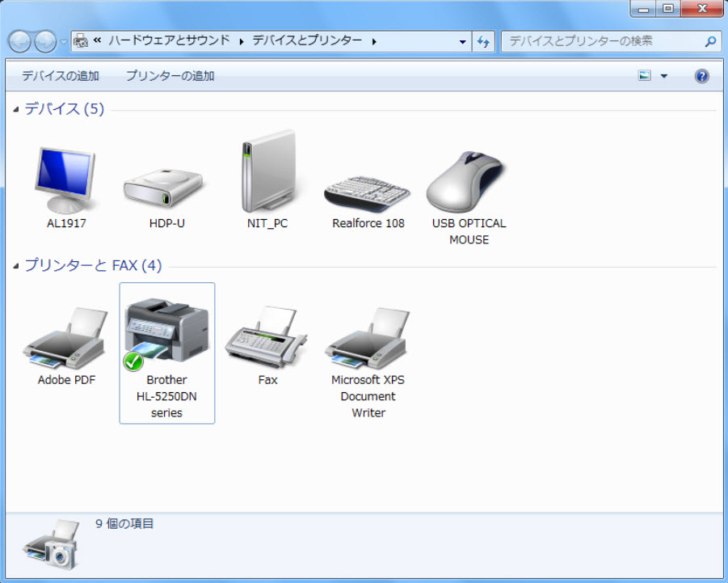The image size is (728, 583).
Task: Collapse the デバイス (5) group
Action: (16, 110)
